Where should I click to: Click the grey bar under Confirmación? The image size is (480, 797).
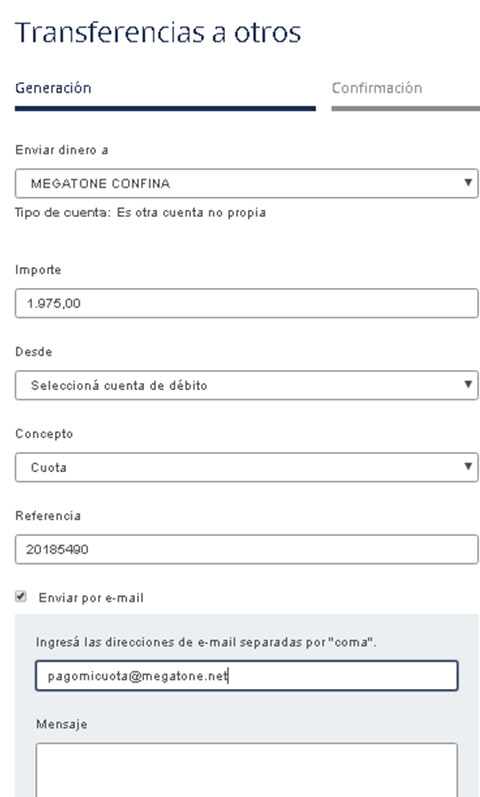(x=406, y=108)
